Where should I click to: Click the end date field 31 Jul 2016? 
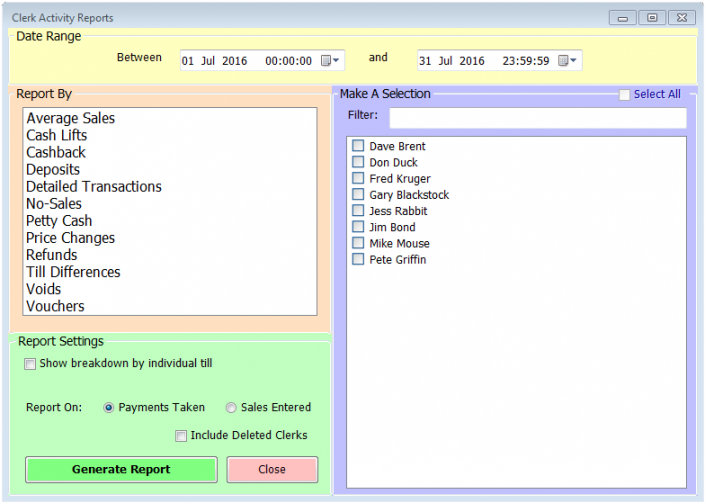point(452,61)
